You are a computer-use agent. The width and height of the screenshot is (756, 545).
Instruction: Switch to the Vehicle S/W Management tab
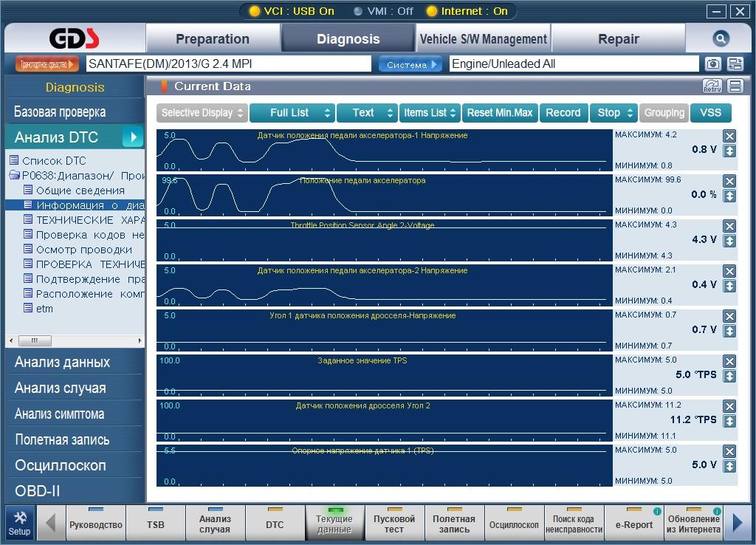484,39
